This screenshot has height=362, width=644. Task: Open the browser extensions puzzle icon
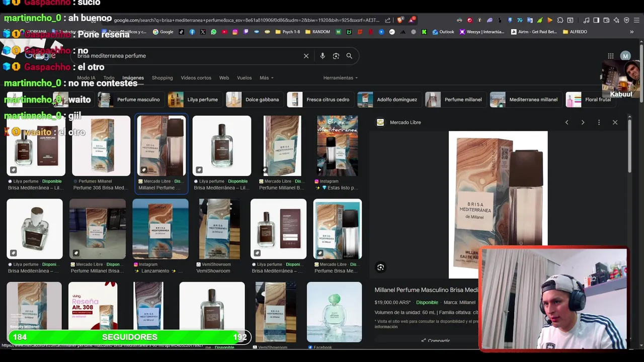tap(560, 20)
